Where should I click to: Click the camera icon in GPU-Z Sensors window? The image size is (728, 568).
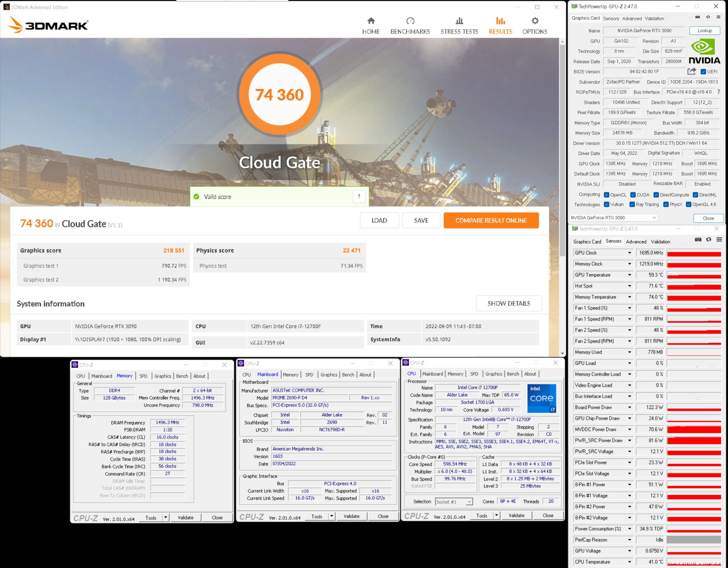tap(698, 239)
